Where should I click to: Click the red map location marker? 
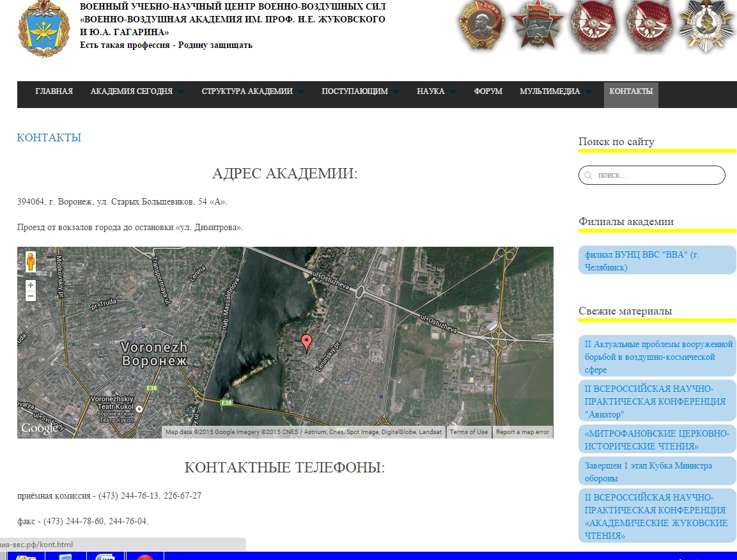[306, 343]
